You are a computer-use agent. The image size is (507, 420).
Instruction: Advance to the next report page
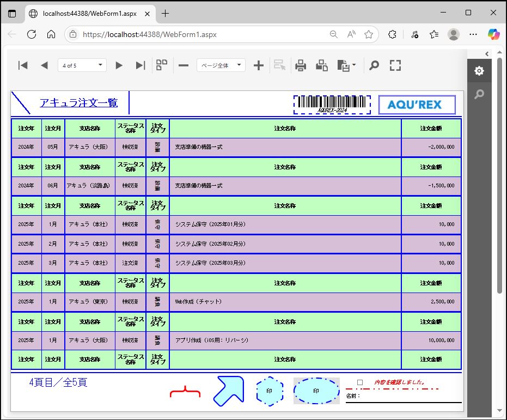tap(119, 65)
